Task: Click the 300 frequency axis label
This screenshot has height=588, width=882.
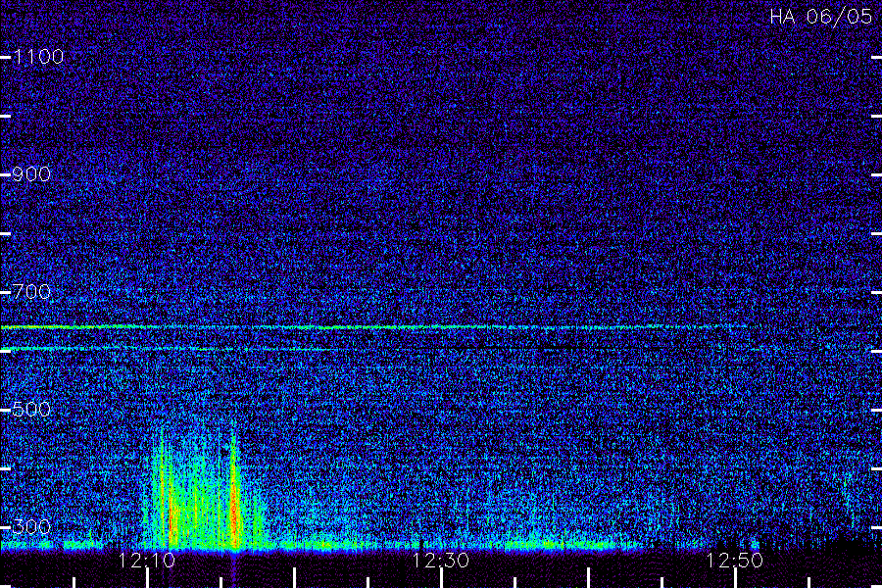Action: coord(31,527)
